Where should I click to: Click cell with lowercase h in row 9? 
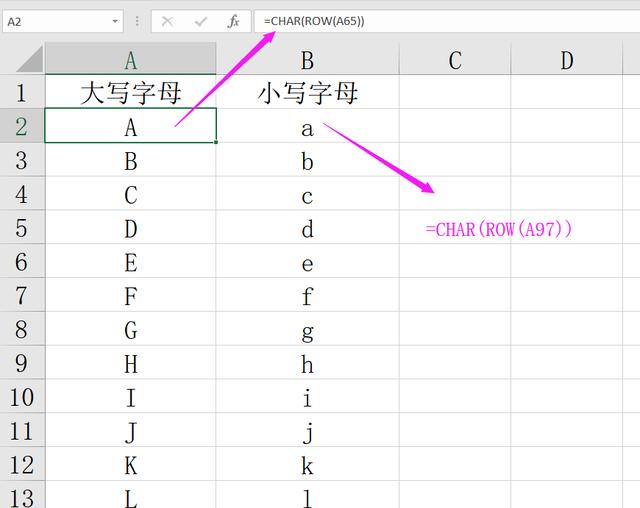coord(307,363)
